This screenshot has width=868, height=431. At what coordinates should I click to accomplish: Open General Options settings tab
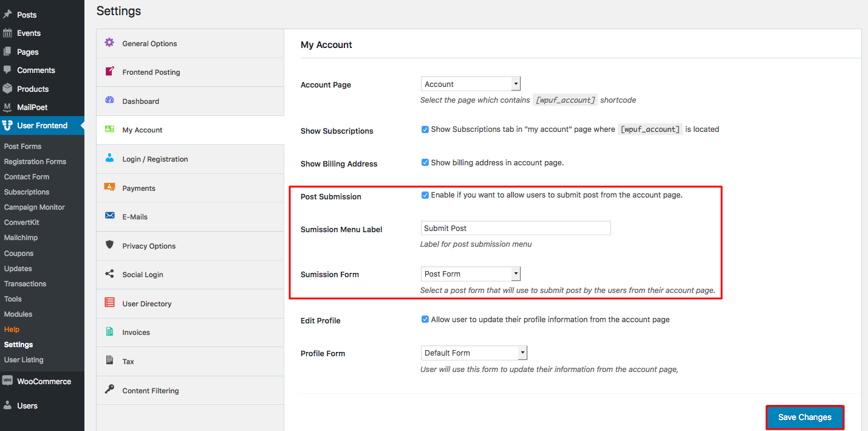point(190,44)
